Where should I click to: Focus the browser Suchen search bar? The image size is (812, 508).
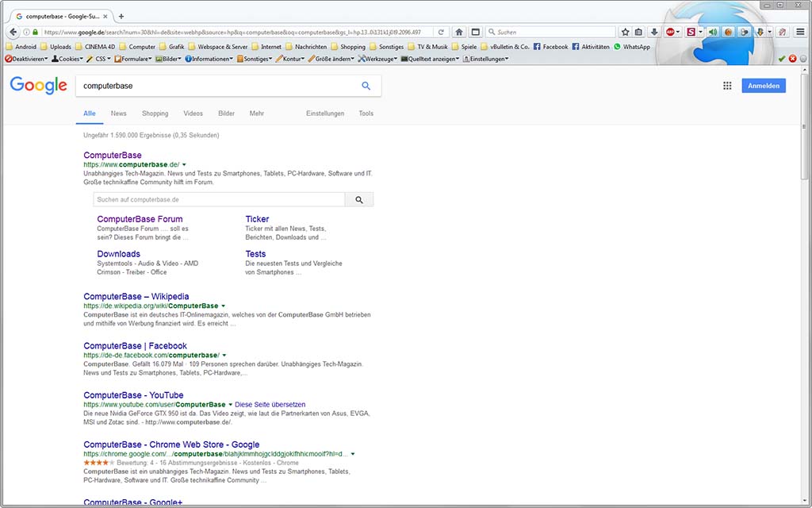point(551,32)
